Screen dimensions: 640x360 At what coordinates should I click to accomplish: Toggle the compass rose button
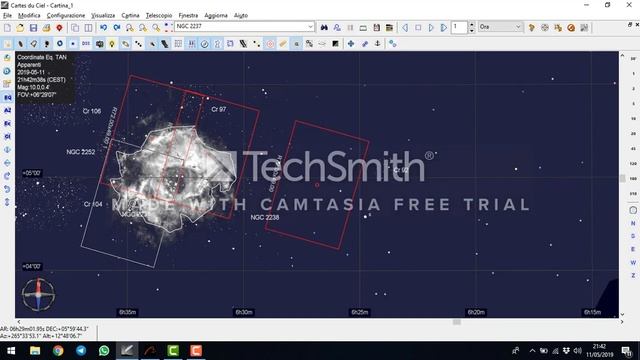(204, 44)
